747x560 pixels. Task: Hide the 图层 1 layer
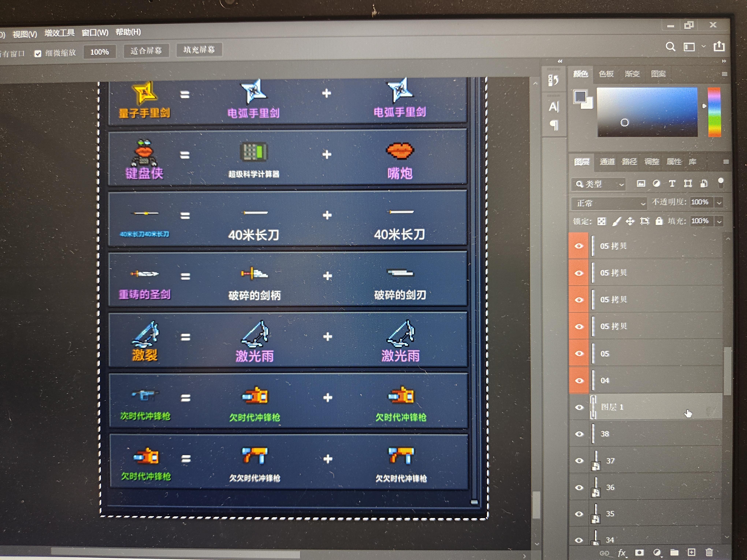[579, 407]
